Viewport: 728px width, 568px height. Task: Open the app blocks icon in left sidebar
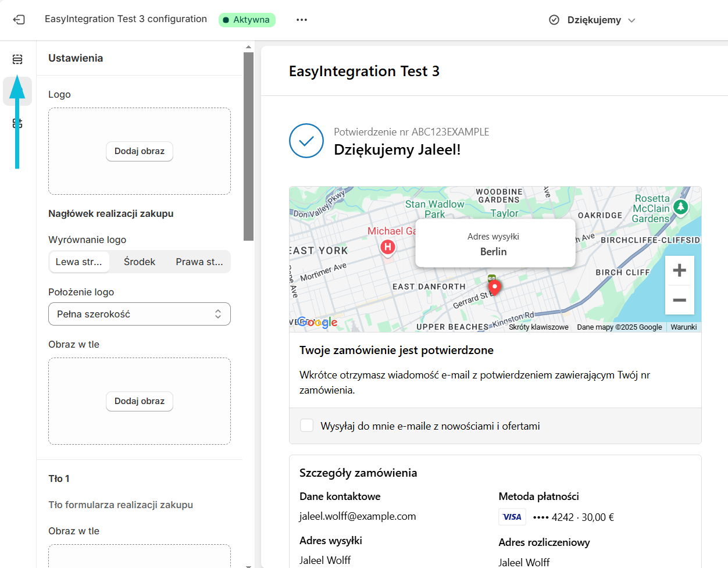[x=17, y=123]
